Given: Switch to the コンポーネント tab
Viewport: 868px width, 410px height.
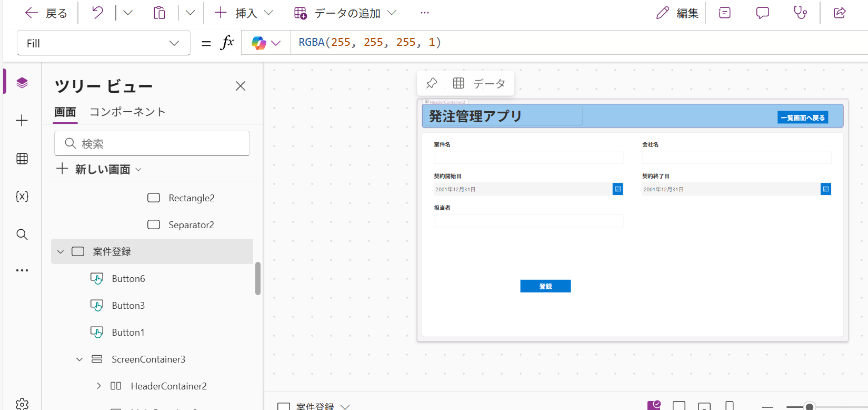Looking at the screenshot, I should (x=127, y=112).
